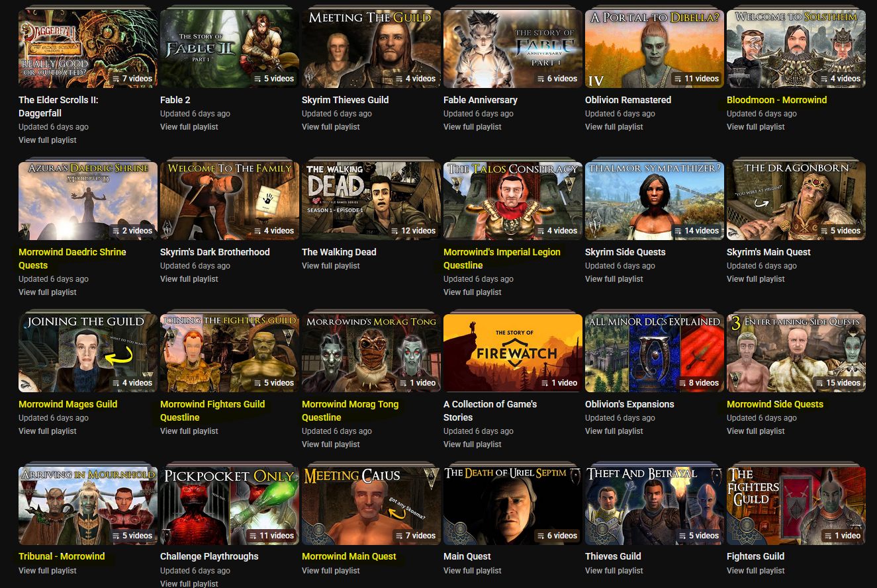Open the Fable 2 playlist thumbnail
The height and width of the screenshot is (588, 877).
tap(229, 48)
